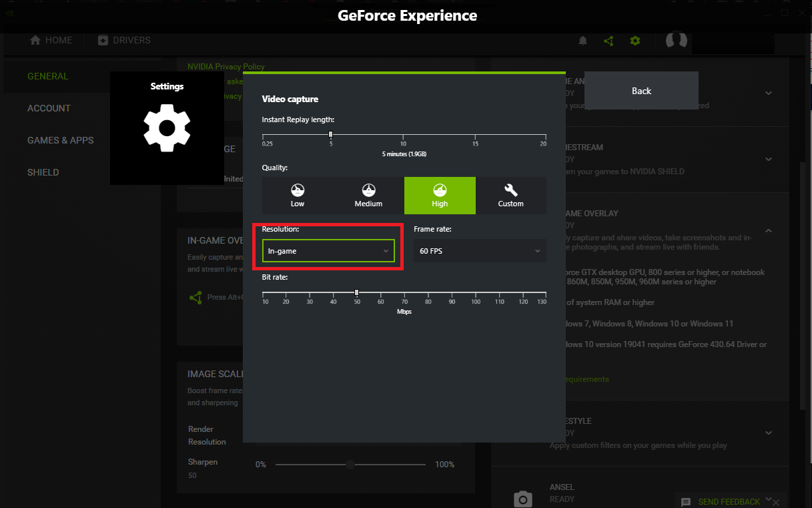Open the Account settings section

[49, 108]
